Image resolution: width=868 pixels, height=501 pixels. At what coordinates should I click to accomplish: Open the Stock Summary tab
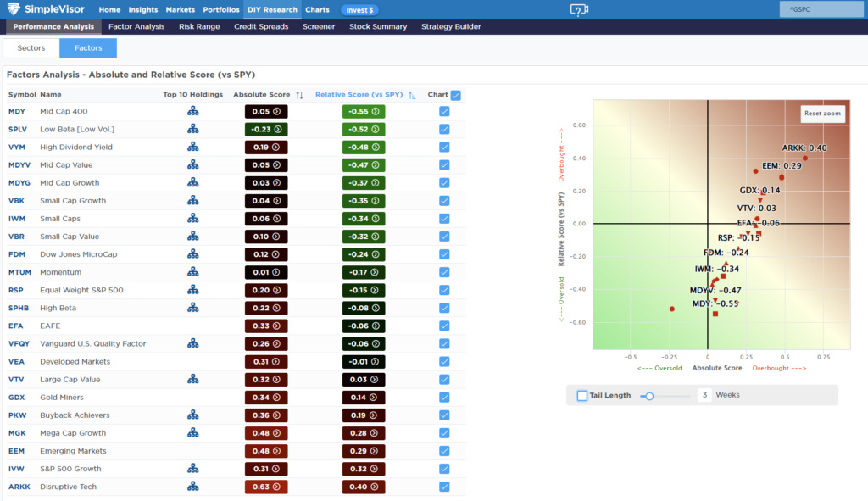tap(378, 26)
